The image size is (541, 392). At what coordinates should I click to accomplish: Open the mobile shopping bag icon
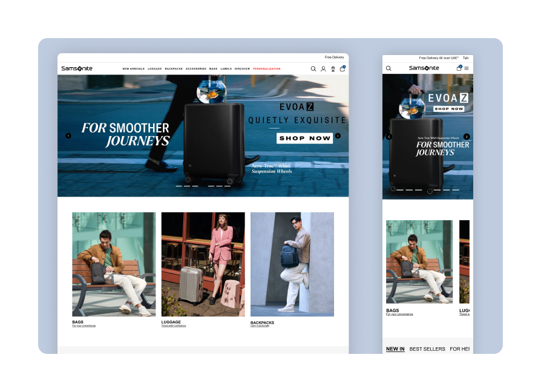click(x=459, y=68)
